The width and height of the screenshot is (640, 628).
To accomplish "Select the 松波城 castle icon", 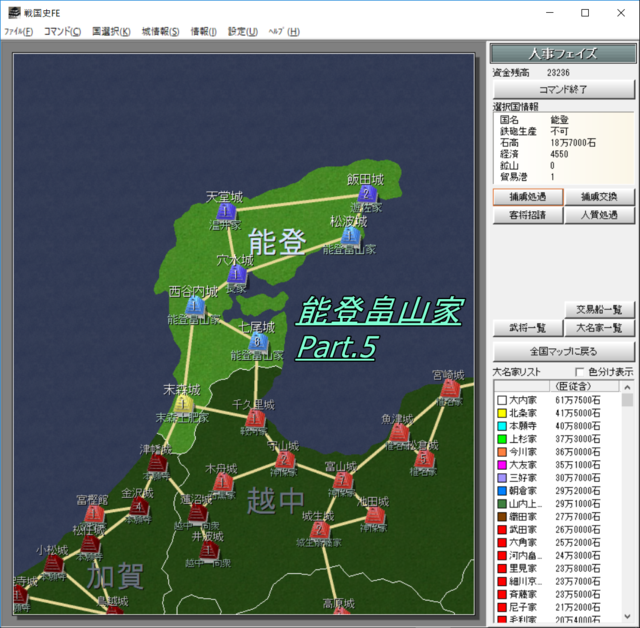I will point(351,236).
